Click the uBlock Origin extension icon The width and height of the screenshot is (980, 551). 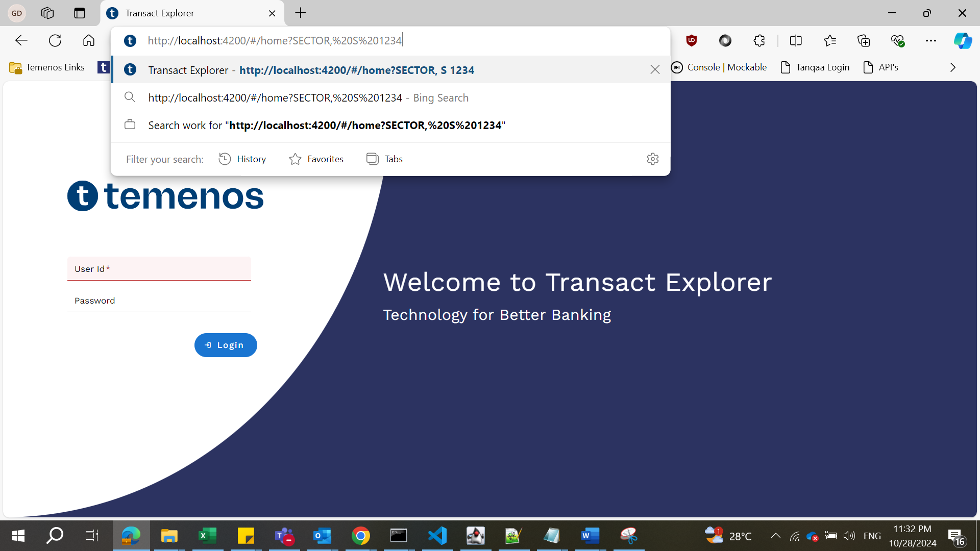(692, 41)
